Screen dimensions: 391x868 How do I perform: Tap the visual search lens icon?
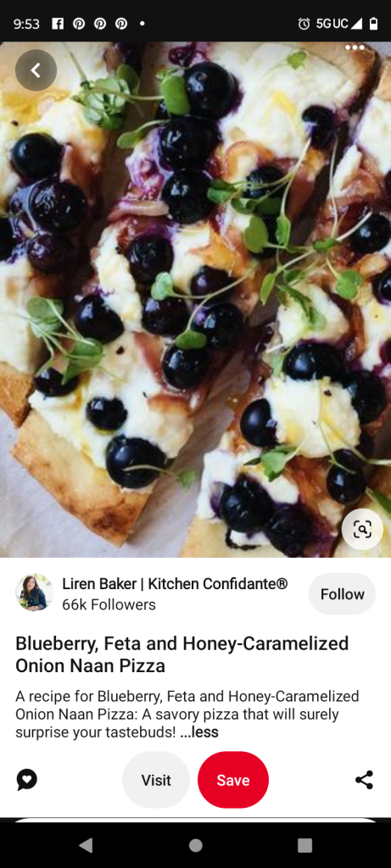click(x=362, y=530)
